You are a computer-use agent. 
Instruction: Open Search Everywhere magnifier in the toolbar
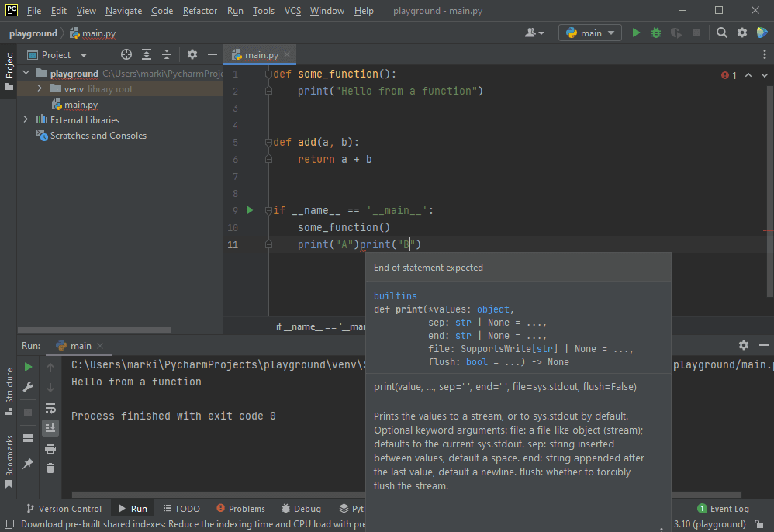coord(722,33)
